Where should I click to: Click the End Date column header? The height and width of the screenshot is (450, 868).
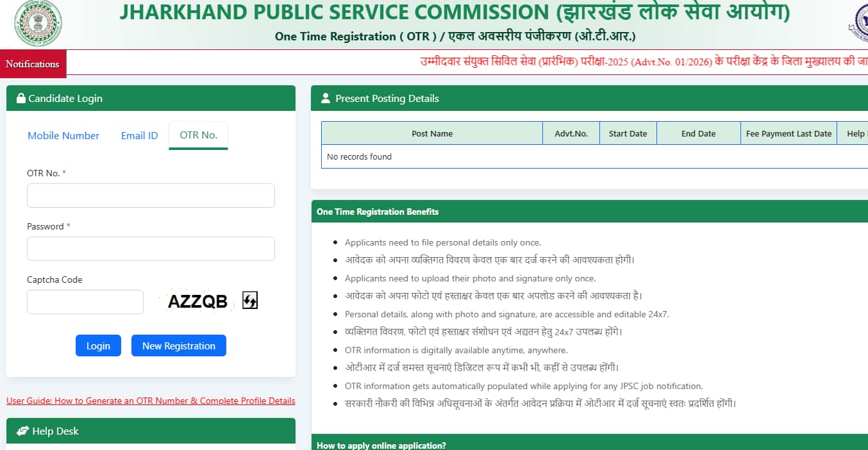click(x=699, y=133)
